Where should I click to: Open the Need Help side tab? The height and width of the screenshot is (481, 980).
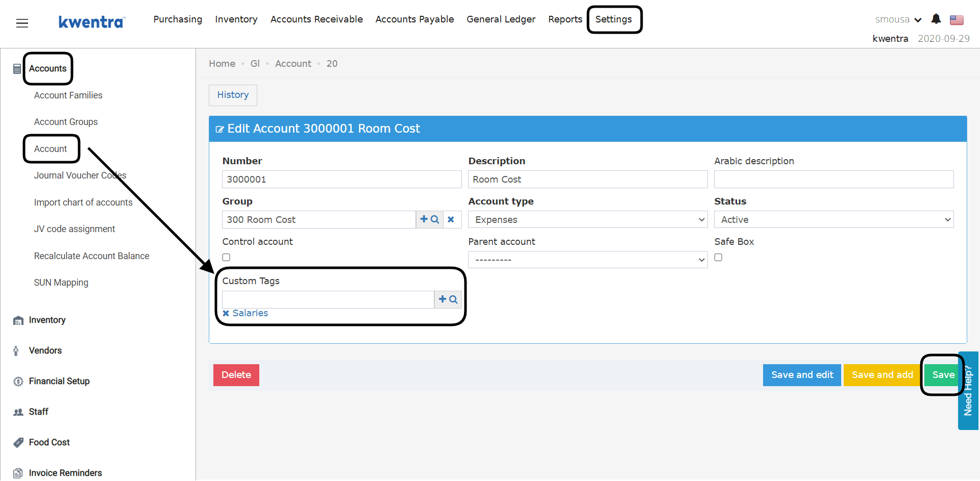968,391
